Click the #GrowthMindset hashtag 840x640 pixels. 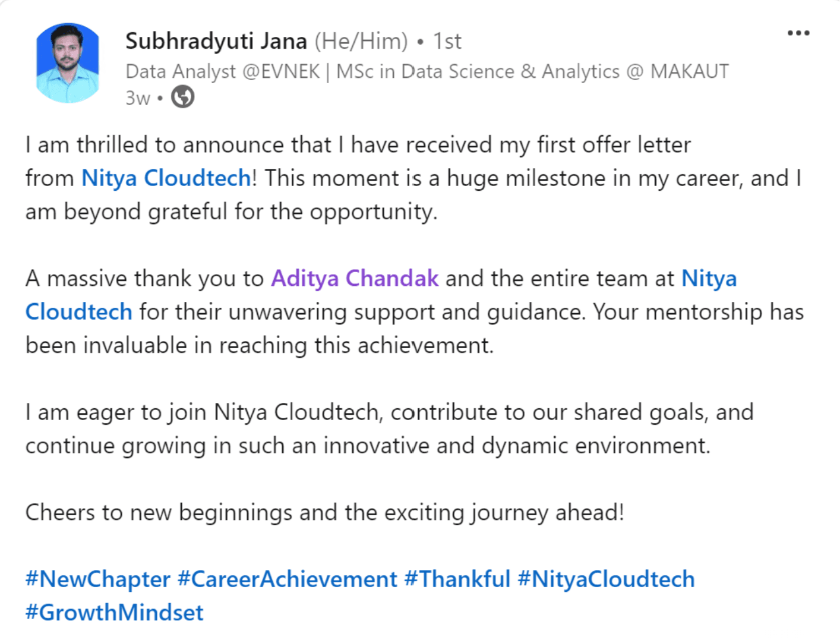point(114,613)
